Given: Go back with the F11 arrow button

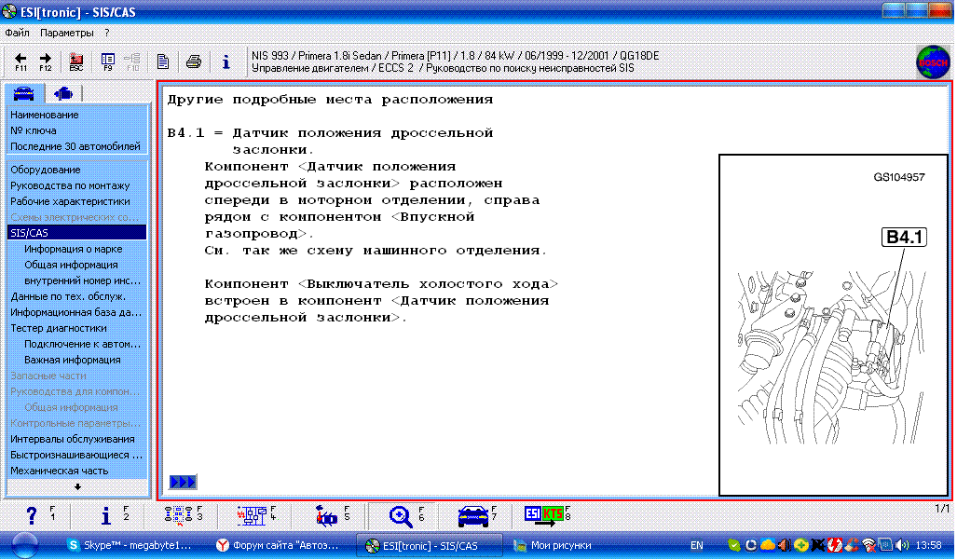Looking at the screenshot, I should pyautogui.click(x=21, y=61).
